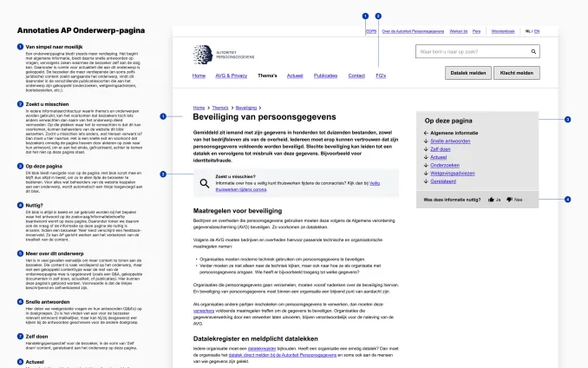The image size is (588, 368).
Task: Open the FG's navigation item
Action: point(381,76)
